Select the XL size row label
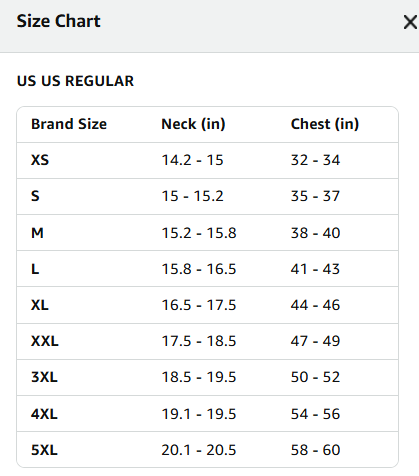This screenshot has width=419, height=476. pos(40,305)
